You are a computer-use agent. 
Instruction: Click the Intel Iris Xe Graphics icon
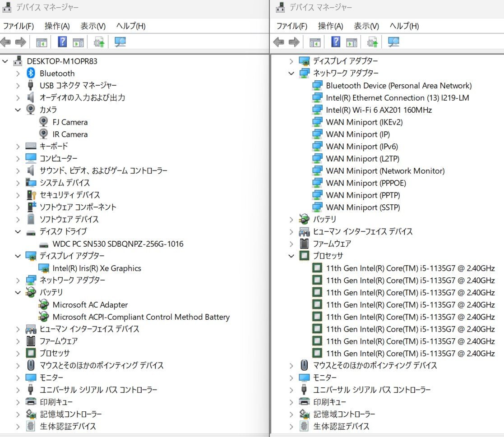click(x=44, y=268)
